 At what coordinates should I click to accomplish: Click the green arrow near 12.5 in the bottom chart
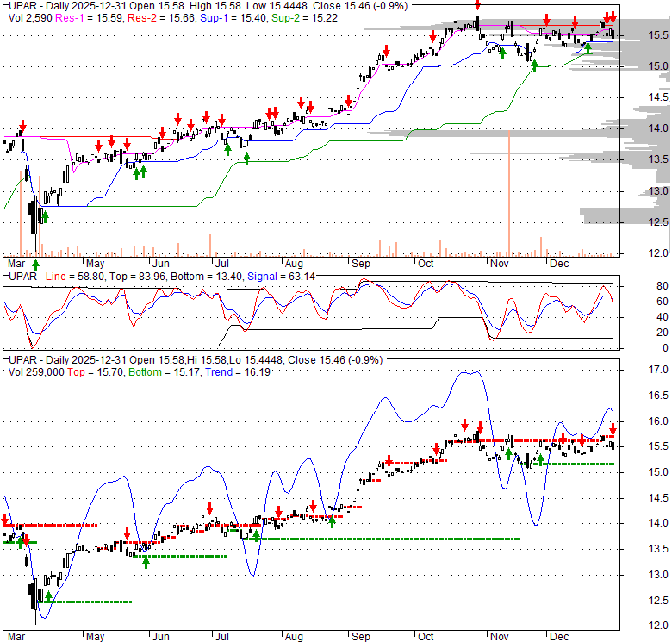click(48, 595)
